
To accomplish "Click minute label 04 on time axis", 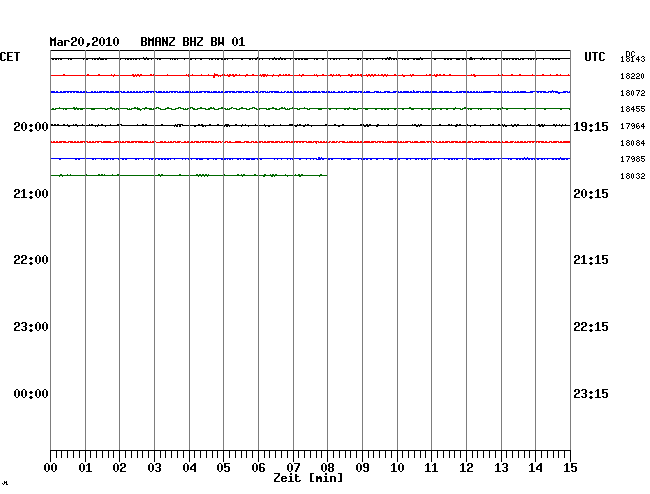I will tap(189, 468).
